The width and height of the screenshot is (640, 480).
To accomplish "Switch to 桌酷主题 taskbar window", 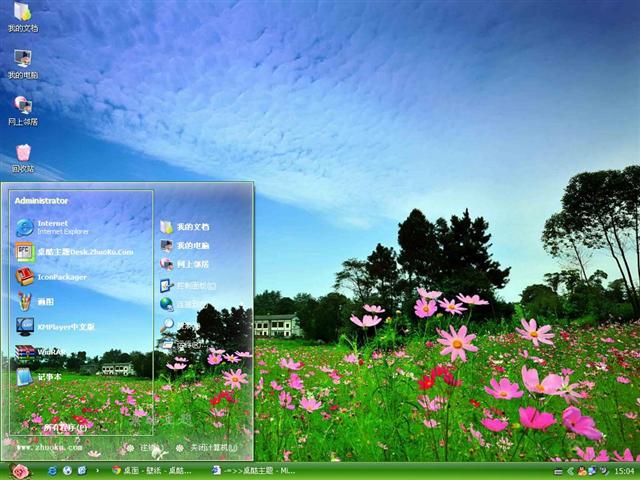I will pos(253,471).
